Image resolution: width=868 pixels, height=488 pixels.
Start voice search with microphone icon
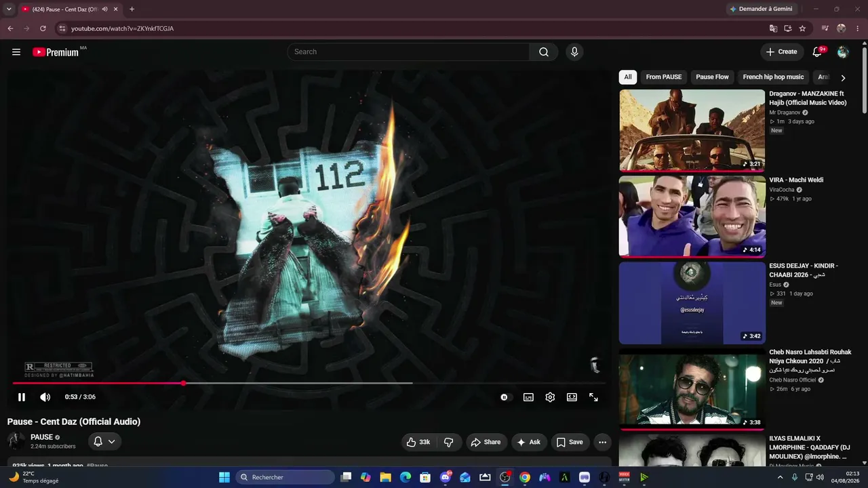574,52
